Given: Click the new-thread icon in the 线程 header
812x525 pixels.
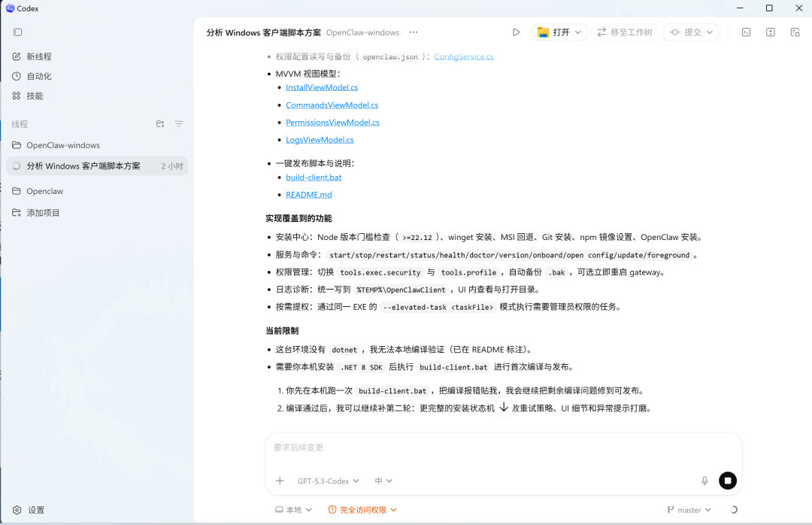Looking at the screenshot, I should point(159,123).
